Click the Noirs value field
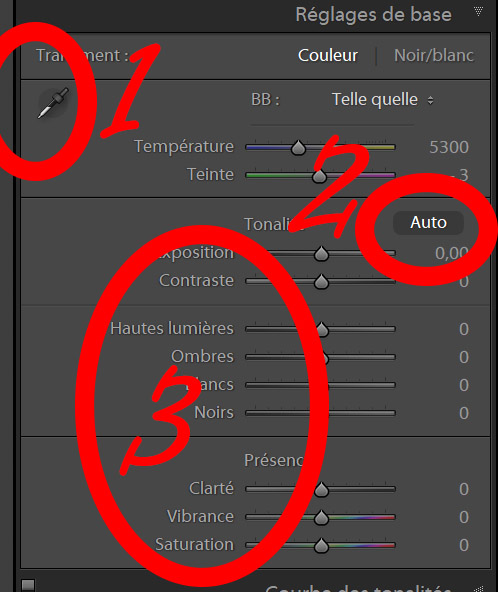The width and height of the screenshot is (498, 592). (x=464, y=413)
